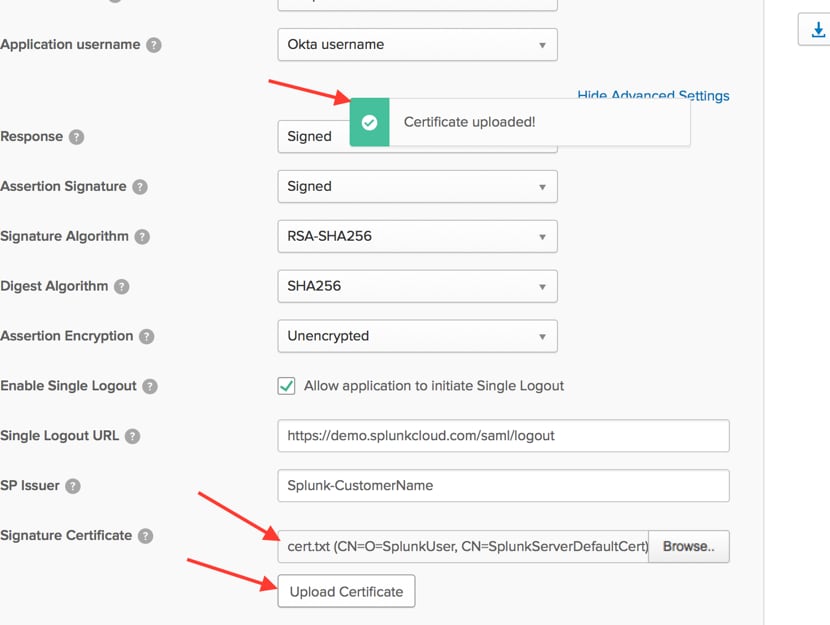Uncheck Allow application to initiate Single Logout
830x625 pixels.
tap(286, 386)
